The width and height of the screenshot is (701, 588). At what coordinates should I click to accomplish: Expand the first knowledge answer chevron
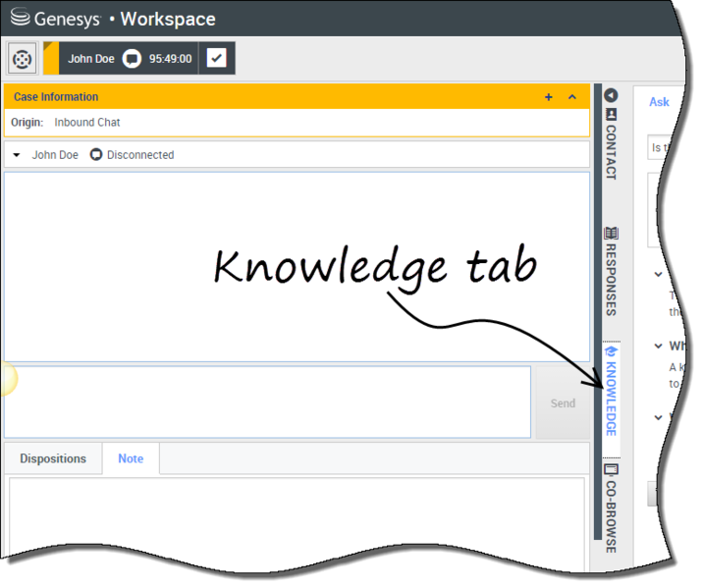(658, 276)
